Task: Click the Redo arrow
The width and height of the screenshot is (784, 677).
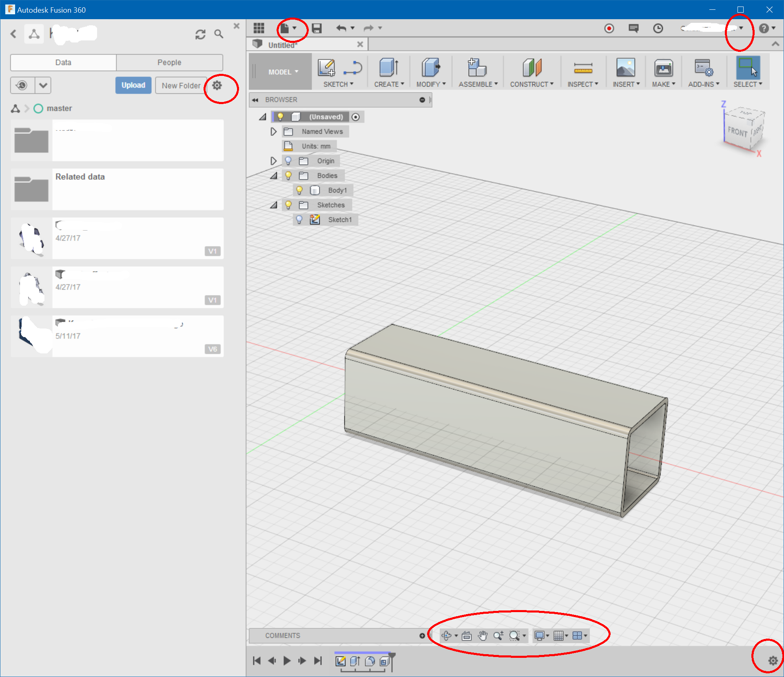Action: point(369,28)
